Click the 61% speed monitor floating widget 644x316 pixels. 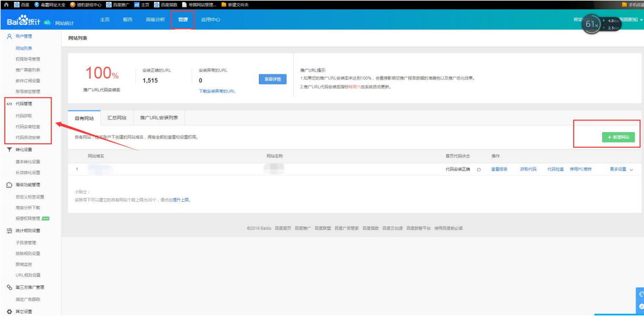pyautogui.click(x=602, y=24)
